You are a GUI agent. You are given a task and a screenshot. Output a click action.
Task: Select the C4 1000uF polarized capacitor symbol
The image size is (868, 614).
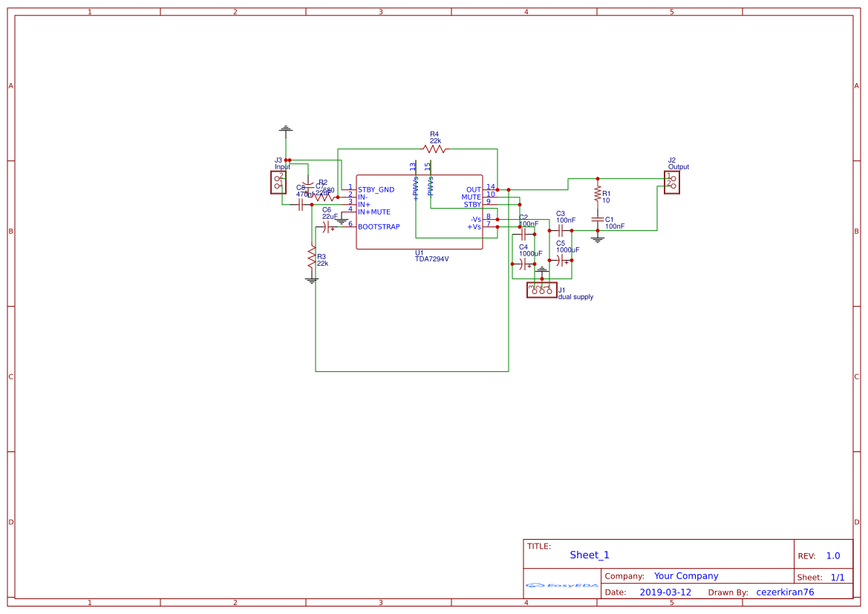coord(523,264)
